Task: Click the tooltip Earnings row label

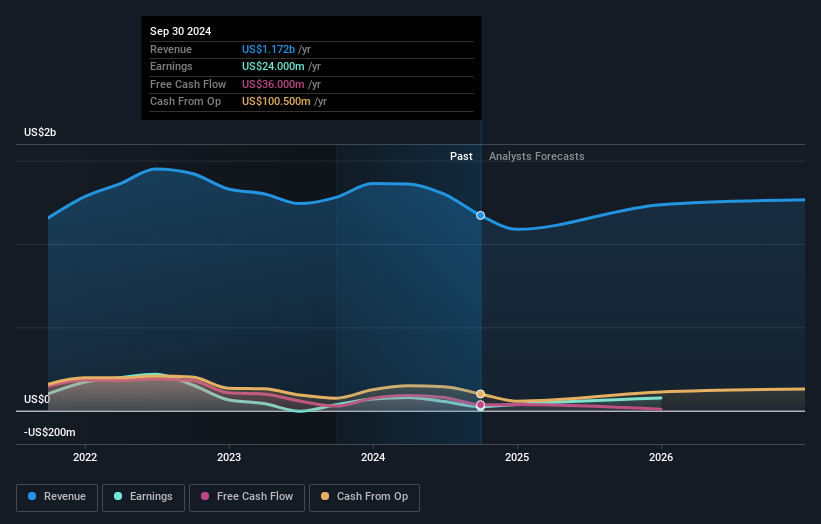Action: (x=171, y=66)
